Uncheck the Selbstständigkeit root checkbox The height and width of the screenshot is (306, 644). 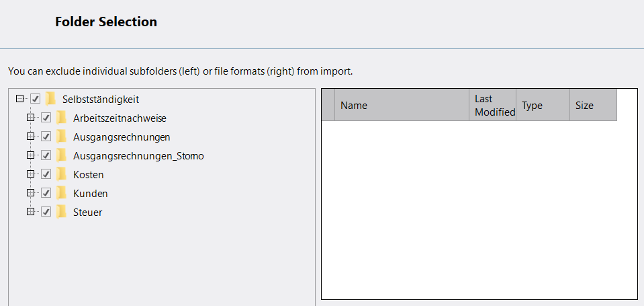click(x=36, y=99)
